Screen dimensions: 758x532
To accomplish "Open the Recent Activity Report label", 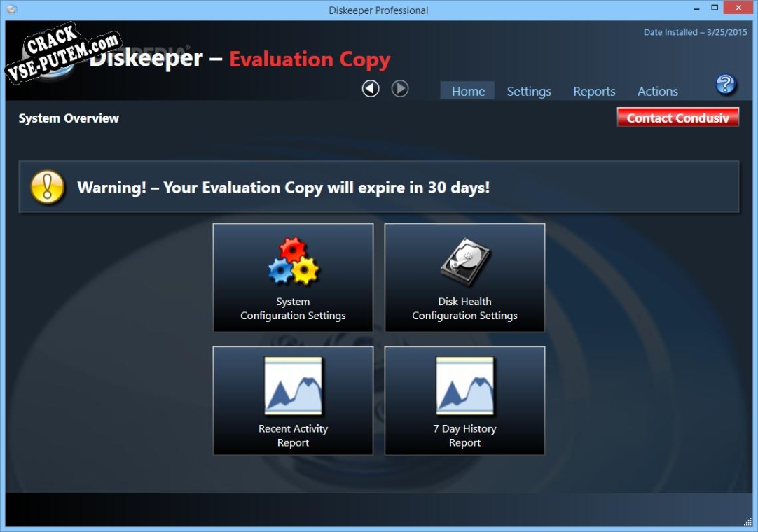I will (x=293, y=435).
